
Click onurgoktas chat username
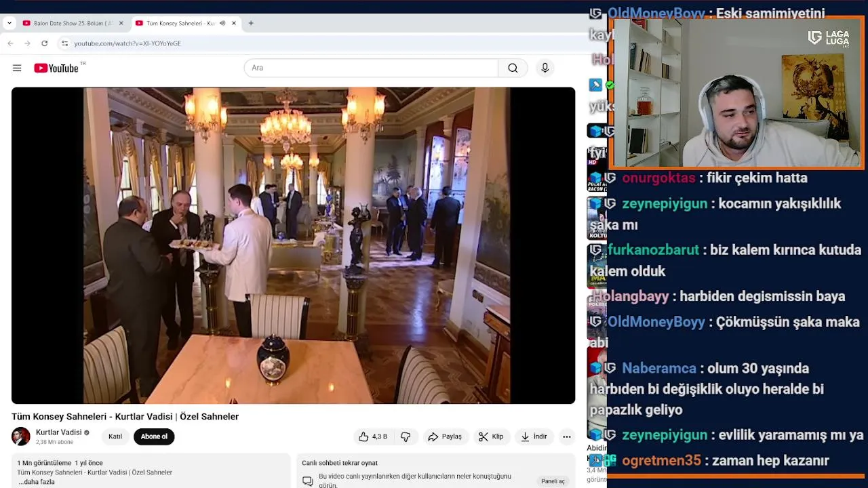point(658,178)
